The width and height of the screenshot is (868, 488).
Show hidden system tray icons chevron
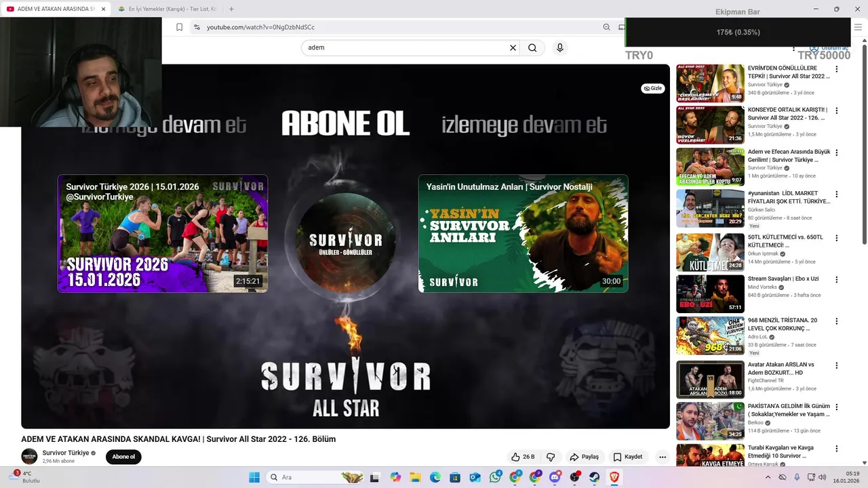point(768,477)
